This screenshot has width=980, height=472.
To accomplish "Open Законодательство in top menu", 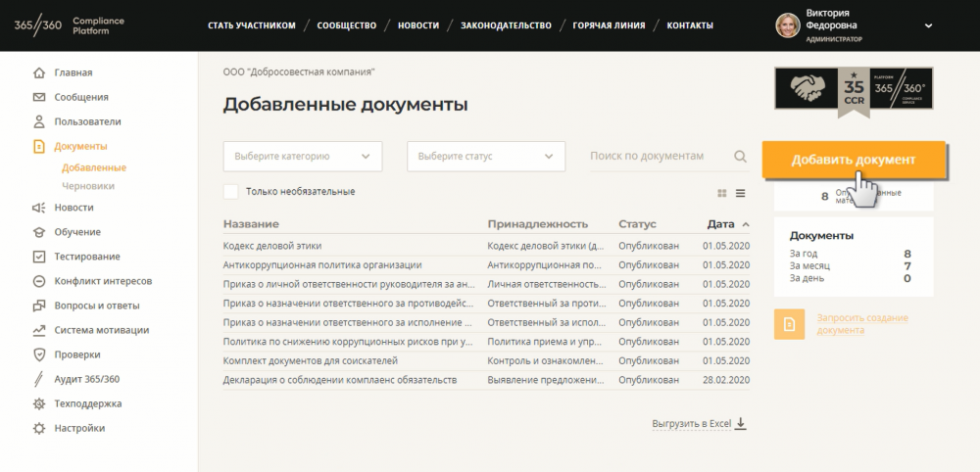I will (x=507, y=25).
